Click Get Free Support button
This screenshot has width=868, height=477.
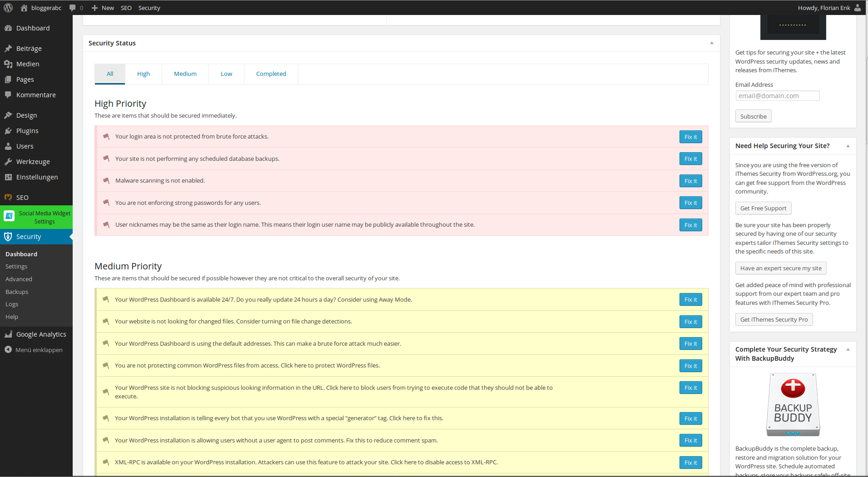tap(763, 208)
